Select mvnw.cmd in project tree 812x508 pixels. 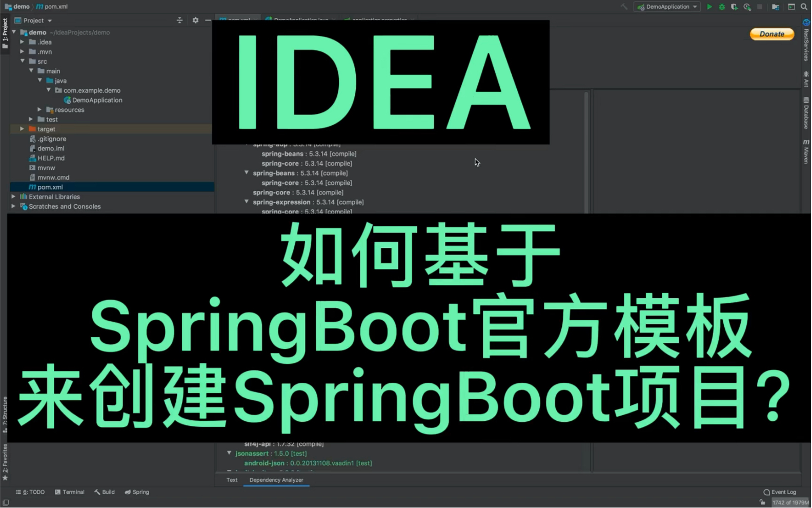pyautogui.click(x=49, y=178)
